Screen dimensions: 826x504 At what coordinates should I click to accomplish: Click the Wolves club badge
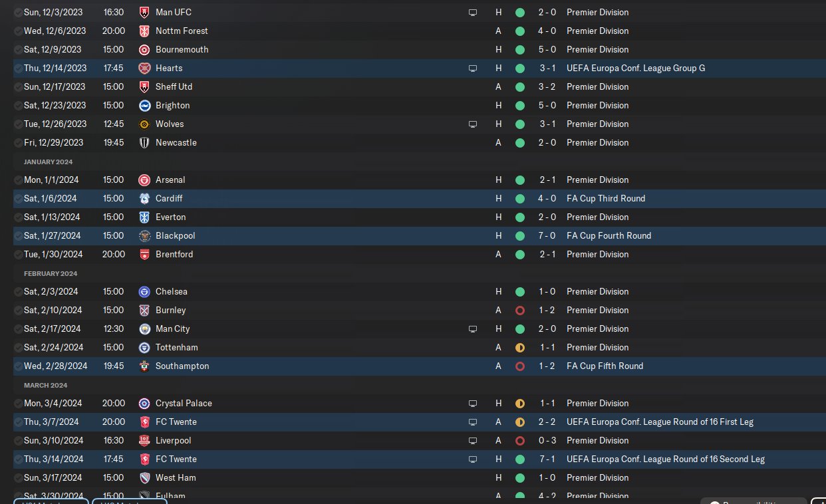[144, 124]
